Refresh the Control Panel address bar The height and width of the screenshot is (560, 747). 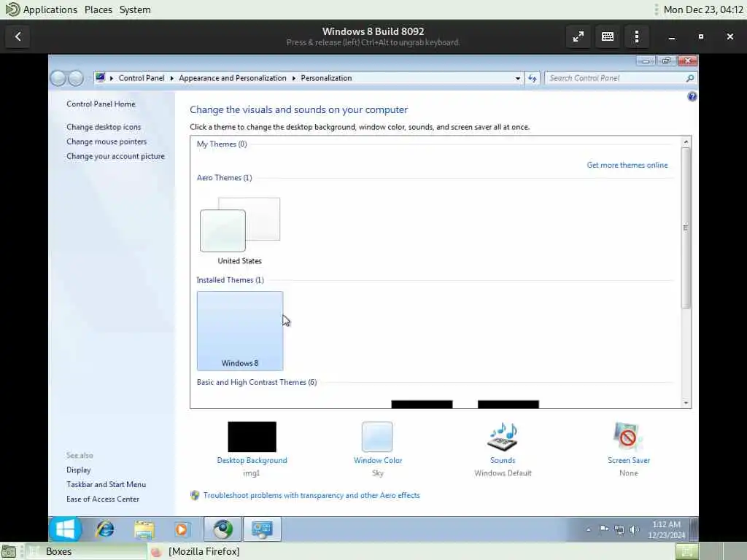click(x=532, y=78)
